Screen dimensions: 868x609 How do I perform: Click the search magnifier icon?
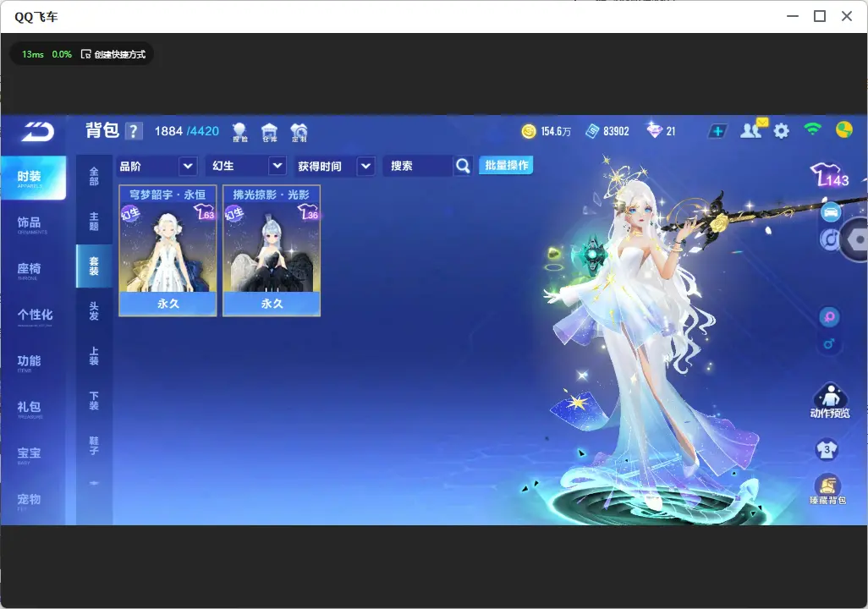point(462,166)
